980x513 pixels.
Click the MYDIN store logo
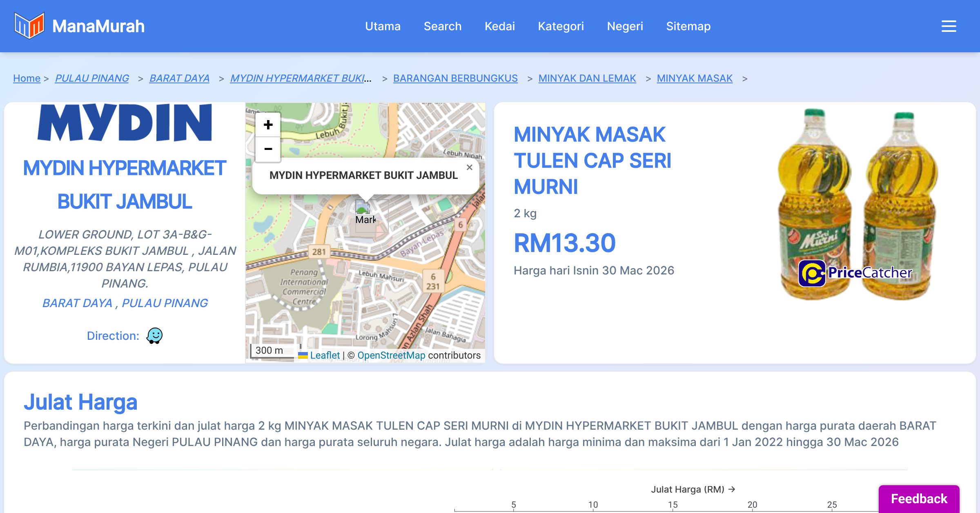[x=125, y=123]
